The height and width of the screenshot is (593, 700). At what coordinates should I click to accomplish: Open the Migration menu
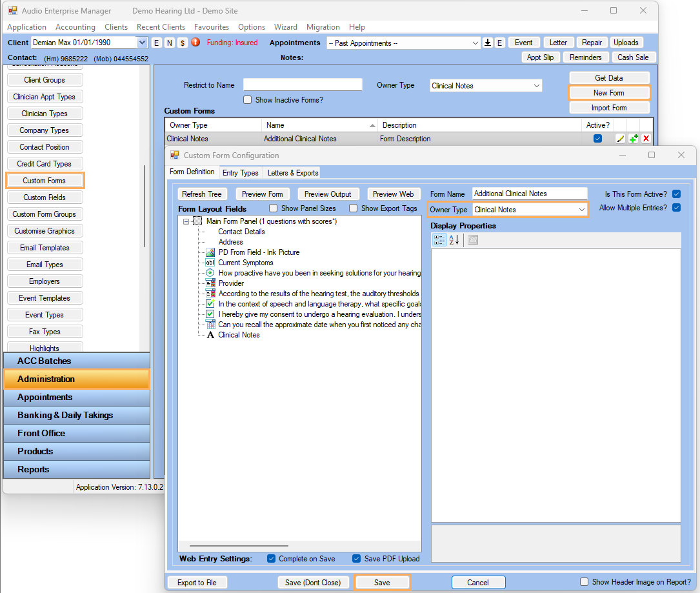click(x=323, y=27)
